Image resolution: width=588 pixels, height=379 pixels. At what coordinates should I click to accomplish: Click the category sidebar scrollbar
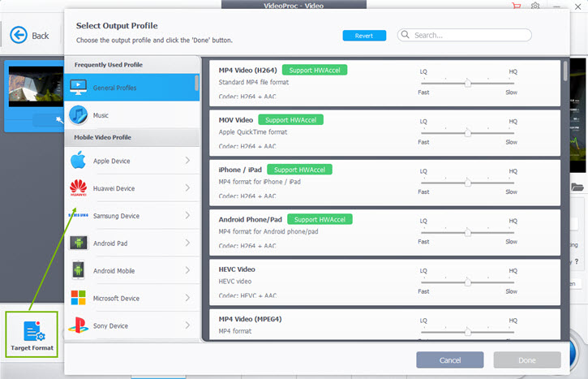[196, 83]
